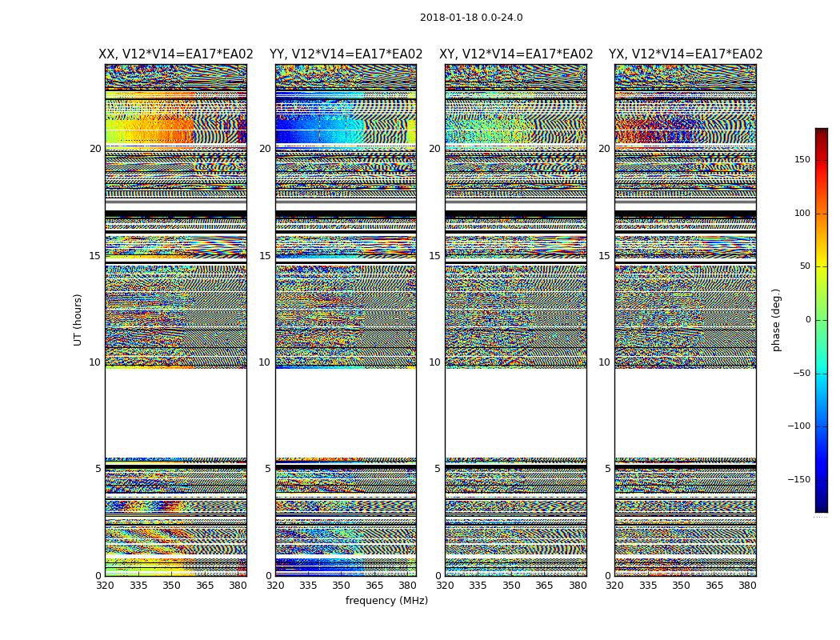
Task: Click the YX phase waterfall plot
Action: pyautogui.click(x=686, y=320)
